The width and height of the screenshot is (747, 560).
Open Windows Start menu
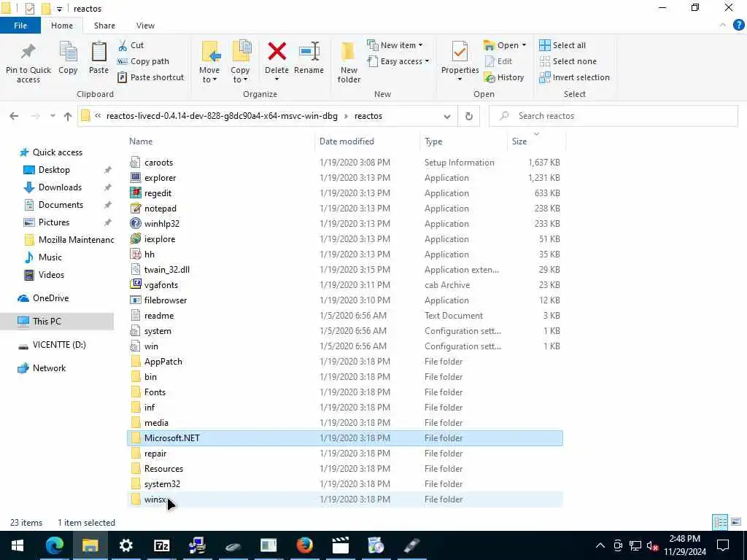point(18,545)
